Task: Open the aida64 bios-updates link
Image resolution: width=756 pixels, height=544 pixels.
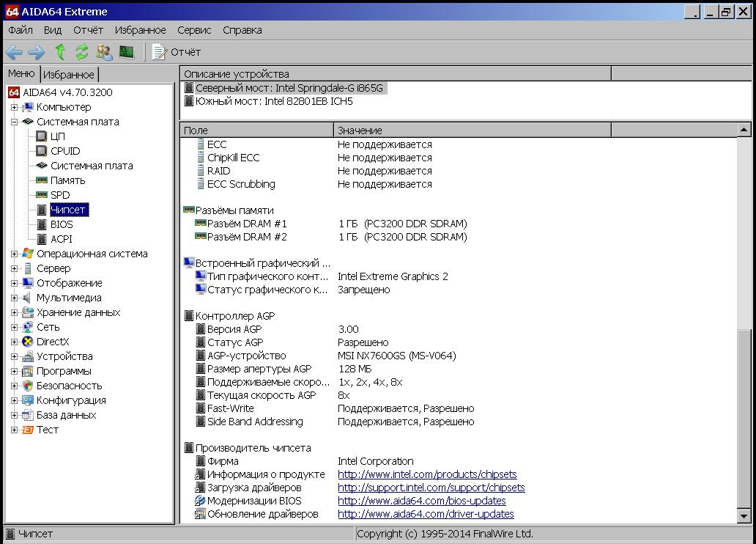Action: (420, 501)
